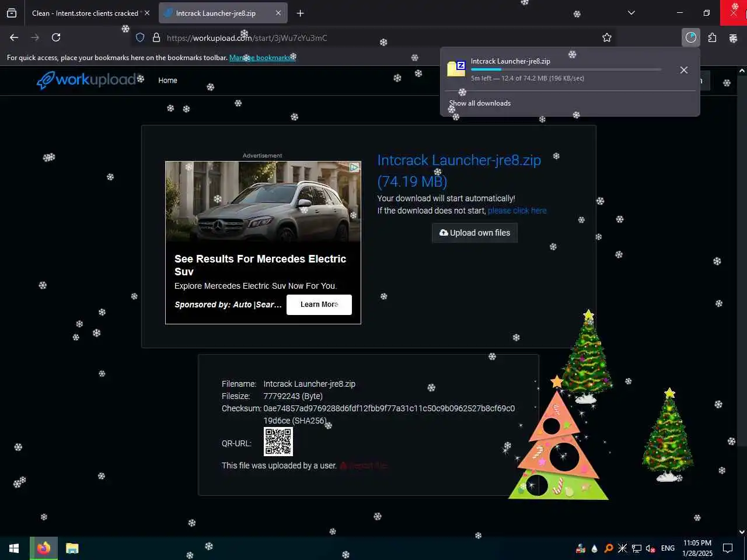
Task: Click Show all downloads
Action: point(480,103)
